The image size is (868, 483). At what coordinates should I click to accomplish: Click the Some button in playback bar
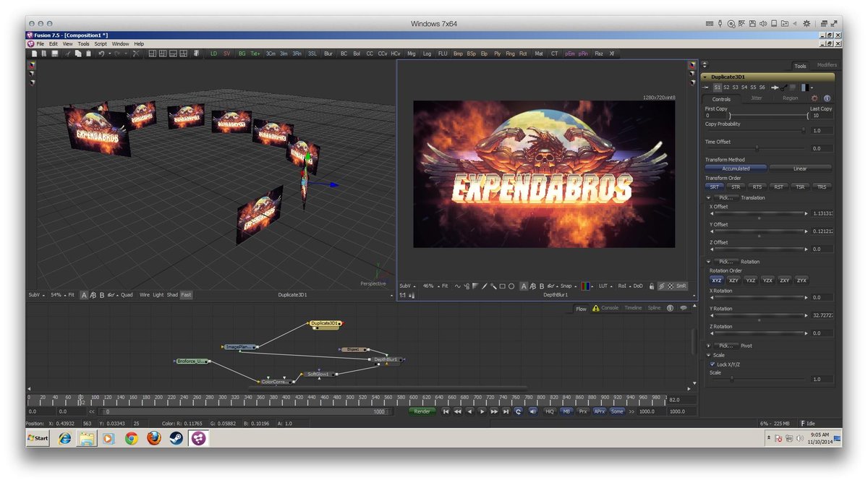[x=617, y=411]
